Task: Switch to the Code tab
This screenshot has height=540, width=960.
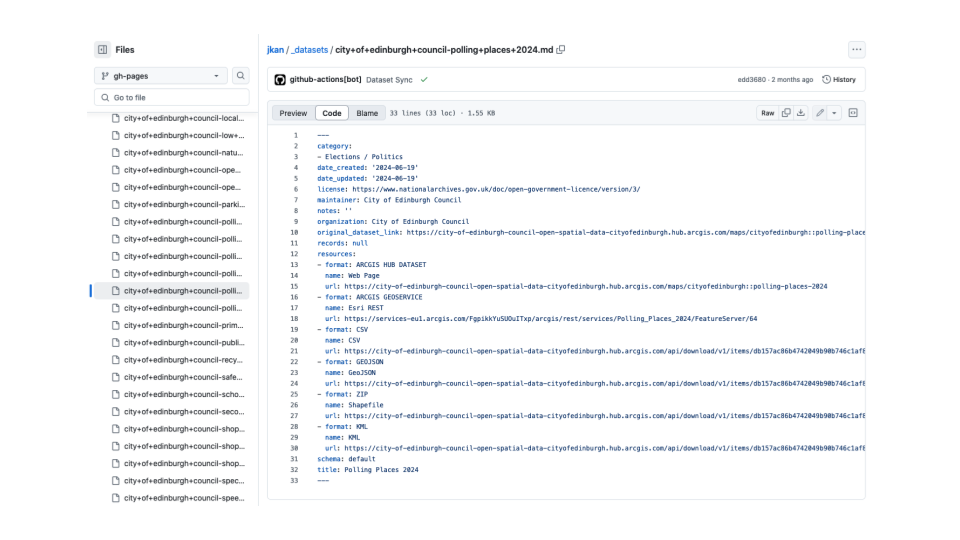Action: click(x=332, y=113)
